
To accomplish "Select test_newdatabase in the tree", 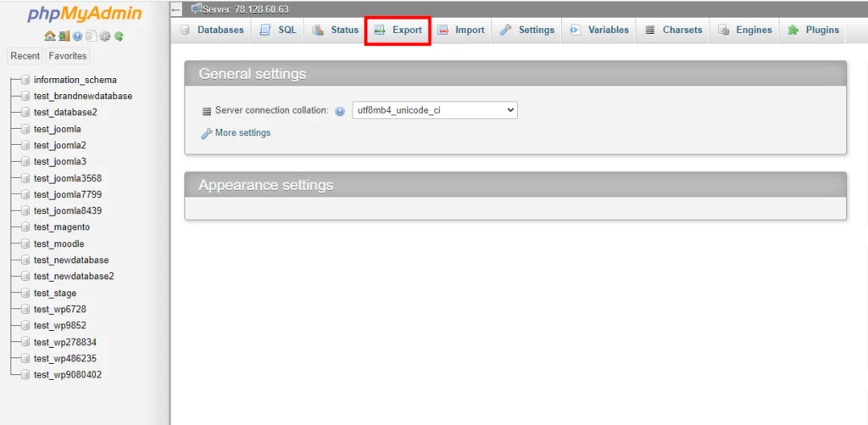I will [x=71, y=260].
